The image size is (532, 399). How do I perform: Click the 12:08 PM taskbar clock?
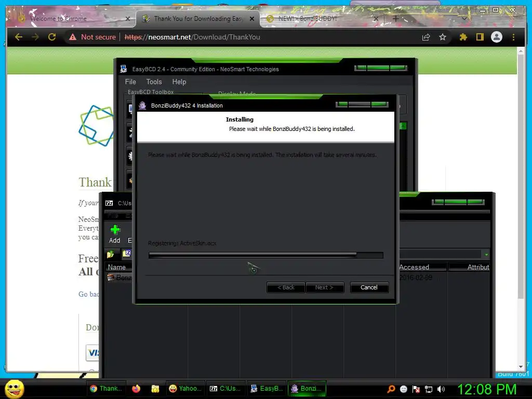tap(487, 389)
